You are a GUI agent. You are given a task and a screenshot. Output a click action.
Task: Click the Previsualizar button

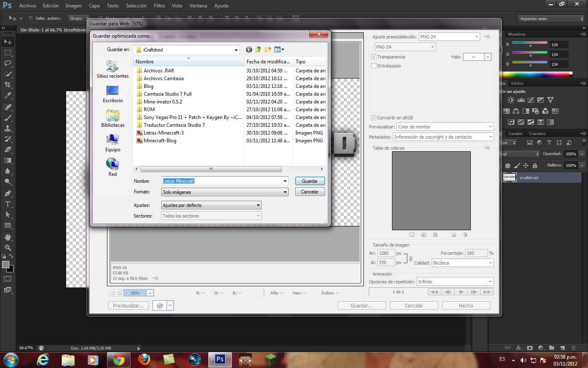tap(128, 305)
